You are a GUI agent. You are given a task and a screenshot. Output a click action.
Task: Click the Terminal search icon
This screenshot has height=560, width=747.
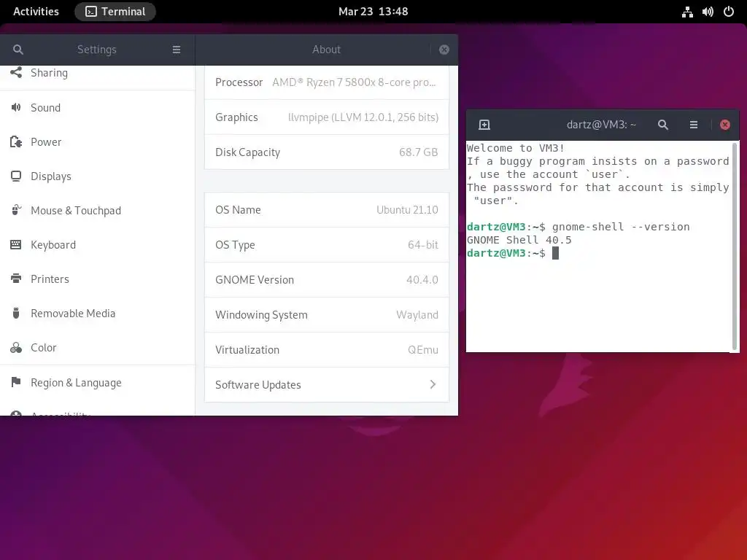(662, 125)
